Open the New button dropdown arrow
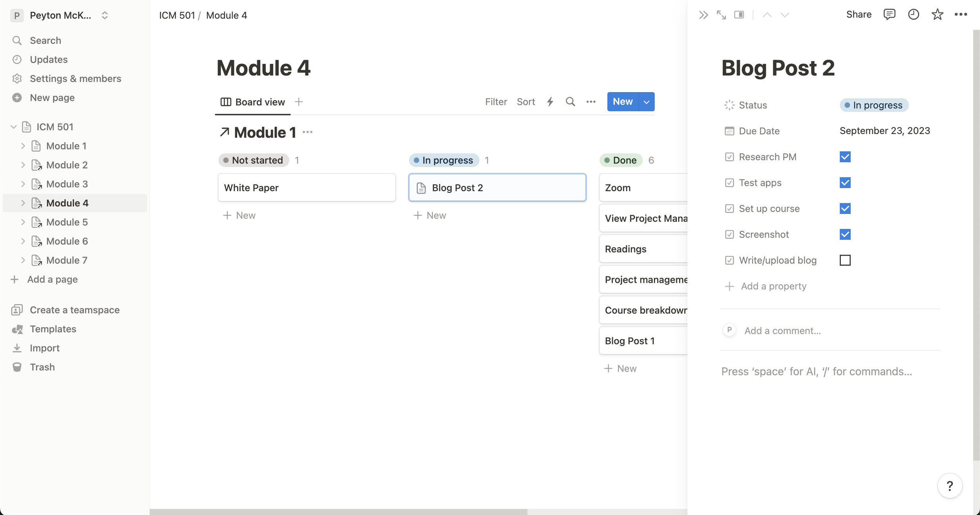 (646, 102)
